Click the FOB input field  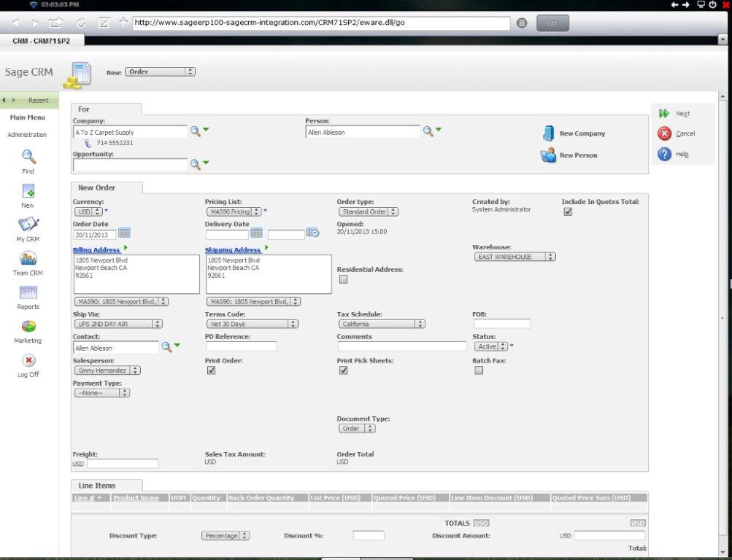[x=502, y=324]
